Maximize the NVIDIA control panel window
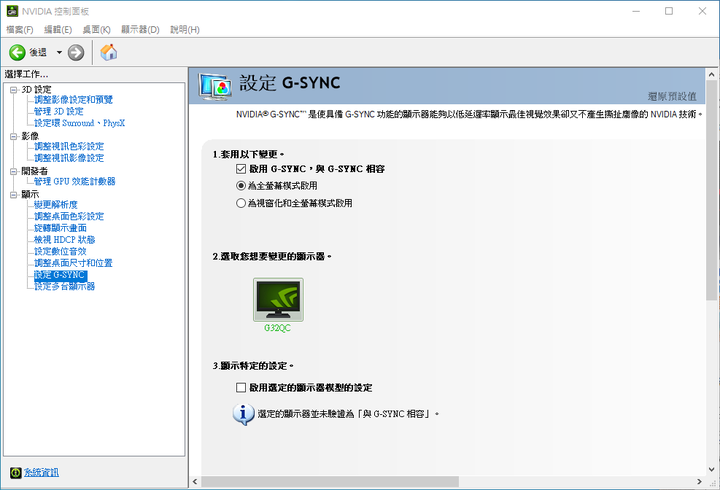 click(x=669, y=11)
